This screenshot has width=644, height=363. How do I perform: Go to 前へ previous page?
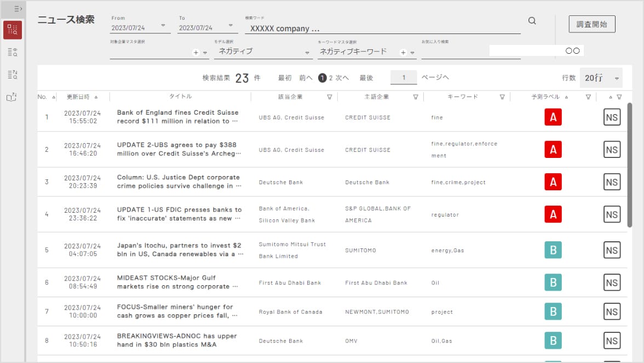point(306,78)
